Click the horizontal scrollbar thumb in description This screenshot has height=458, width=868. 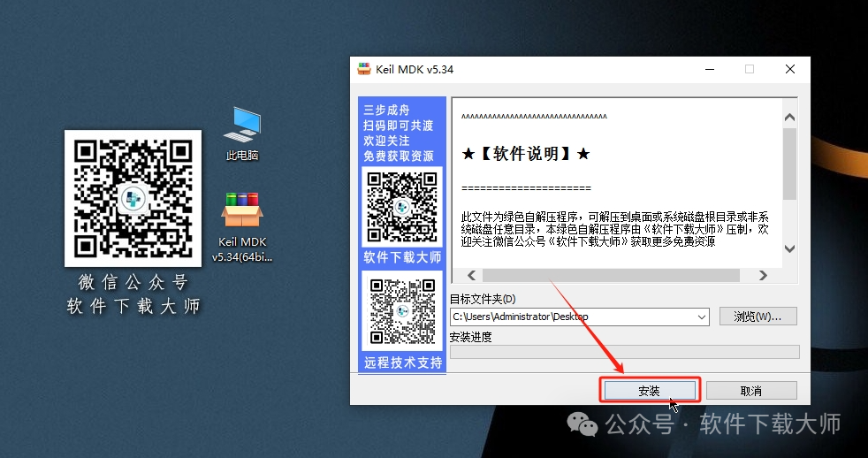click(611, 275)
